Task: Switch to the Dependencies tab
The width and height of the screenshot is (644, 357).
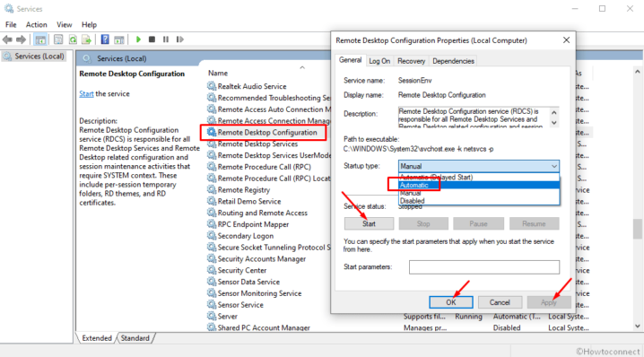Action: point(453,61)
